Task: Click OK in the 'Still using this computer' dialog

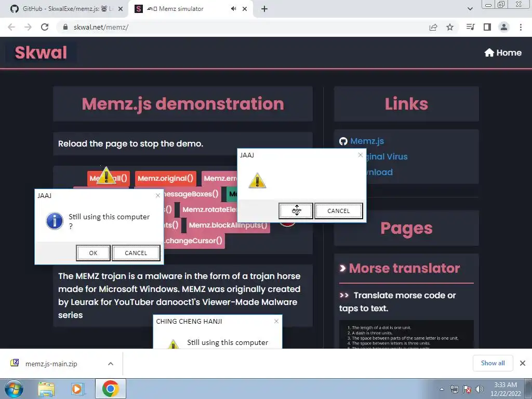Action: click(x=93, y=253)
